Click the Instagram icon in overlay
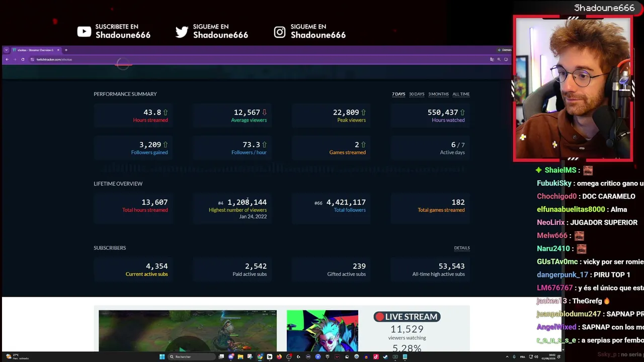 pyautogui.click(x=279, y=32)
